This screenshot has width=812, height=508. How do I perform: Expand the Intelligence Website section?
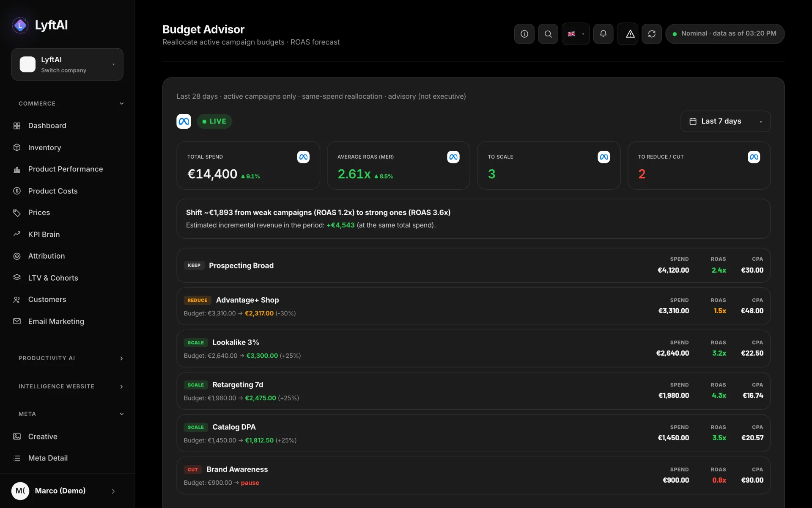point(71,387)
